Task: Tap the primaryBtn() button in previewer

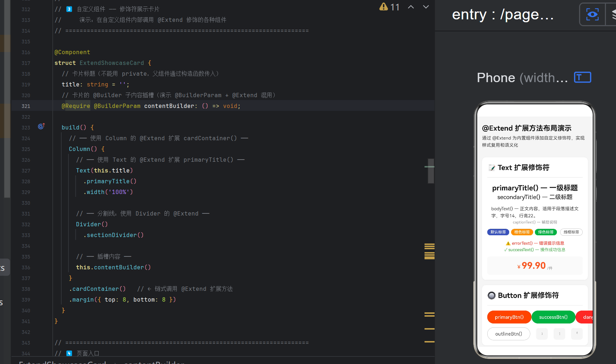Action: pyautogui.click(x=509, y=317)
